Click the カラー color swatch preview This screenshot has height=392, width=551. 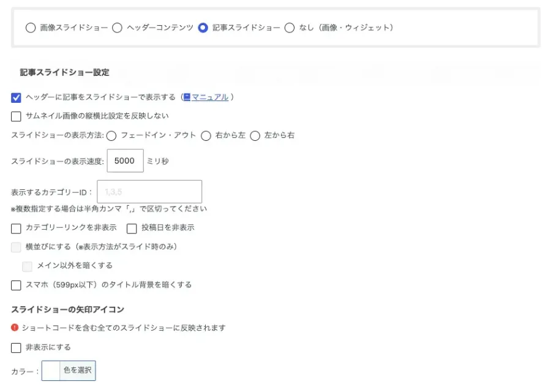pos(51,371)
